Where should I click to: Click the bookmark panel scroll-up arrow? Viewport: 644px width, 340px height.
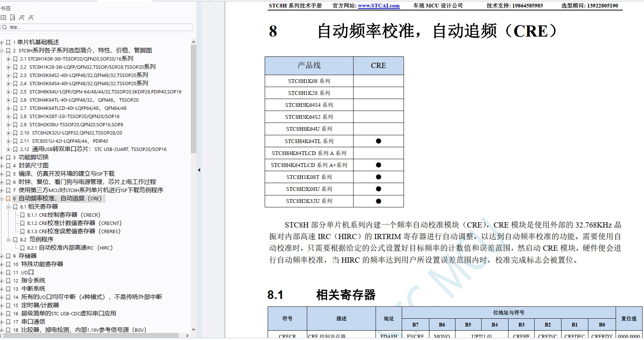(193, 41)
